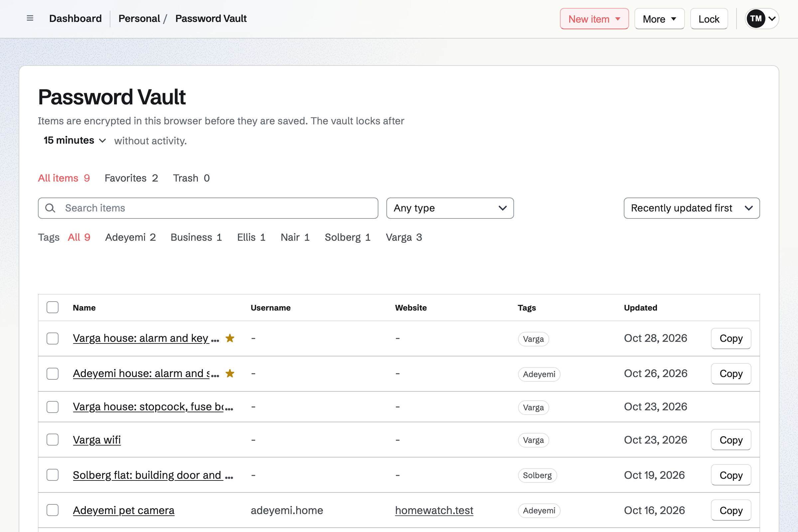Open the homewatch.test website link

(x=434, y=510)
